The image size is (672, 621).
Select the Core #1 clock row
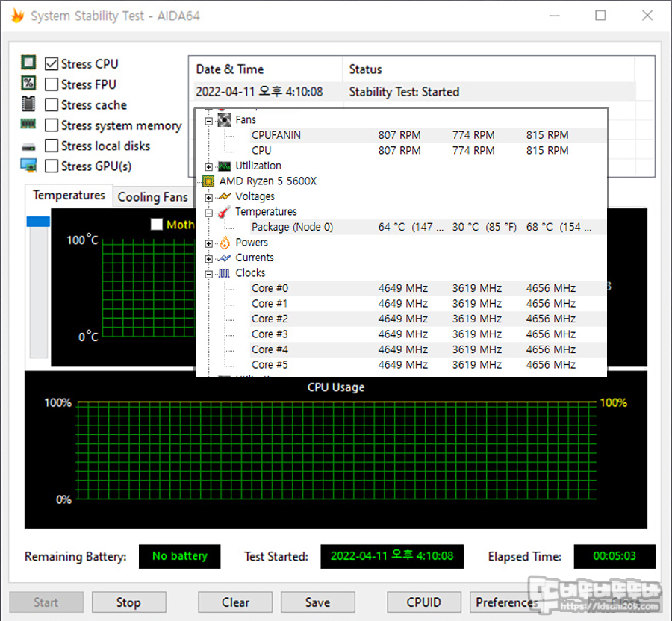click(428, 304)
